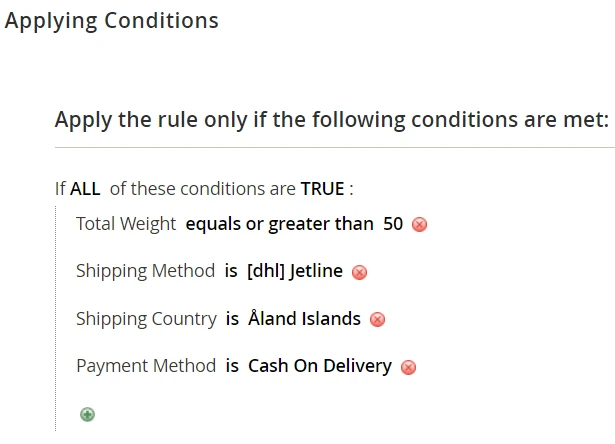
Task: Change the ALL aggregator value
Action: click(x=85, y=188)
